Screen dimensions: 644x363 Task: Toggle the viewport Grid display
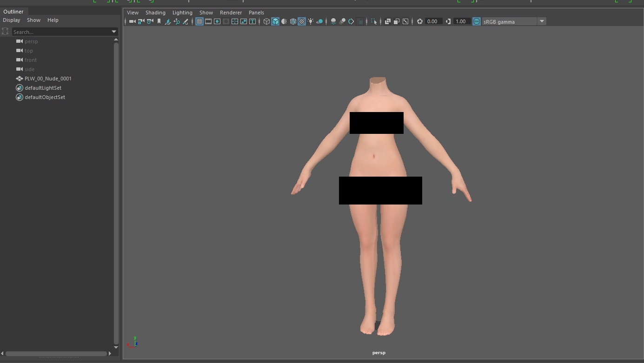coord(199,21)
